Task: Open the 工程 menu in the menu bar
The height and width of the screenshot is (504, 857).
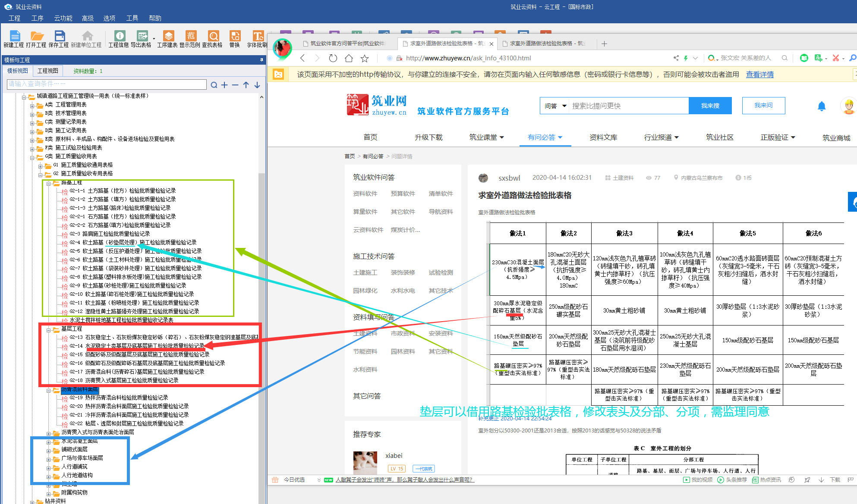Action: 14,18
